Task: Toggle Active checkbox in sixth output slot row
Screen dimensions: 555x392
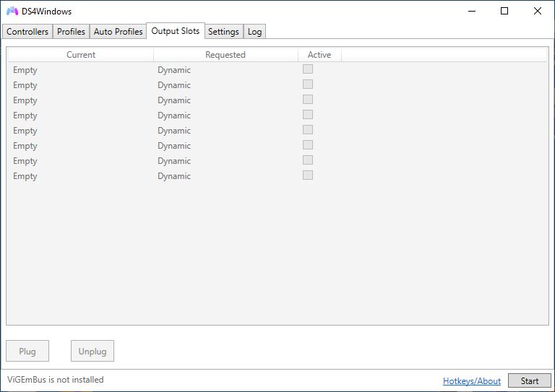Action: (x=308, y=145)
